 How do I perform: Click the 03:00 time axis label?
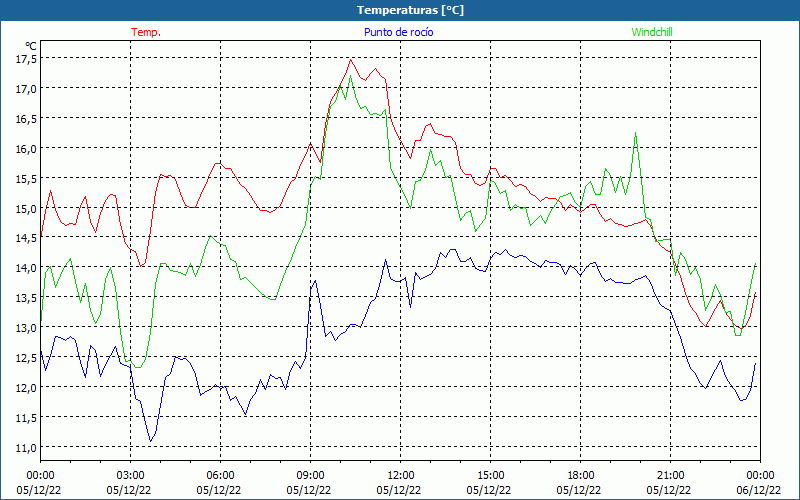coord(131,475)
